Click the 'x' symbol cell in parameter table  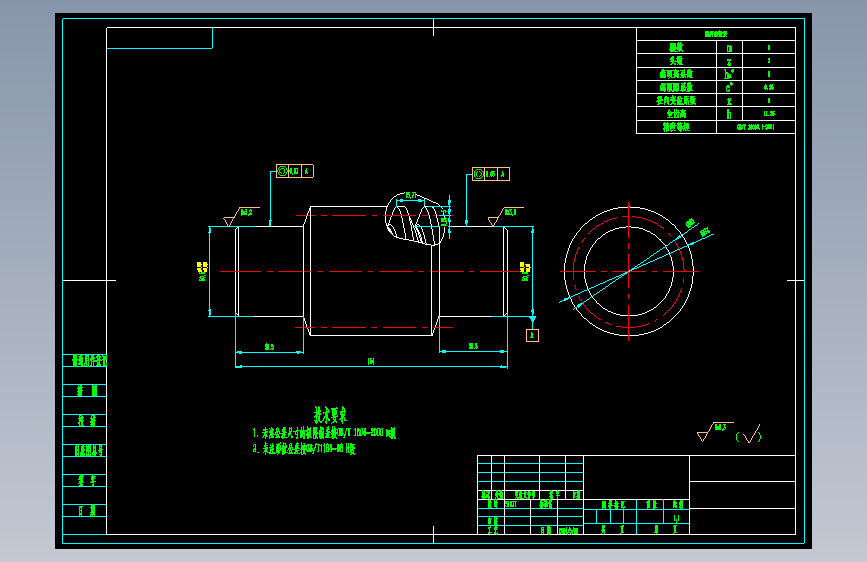click(729, 101)
